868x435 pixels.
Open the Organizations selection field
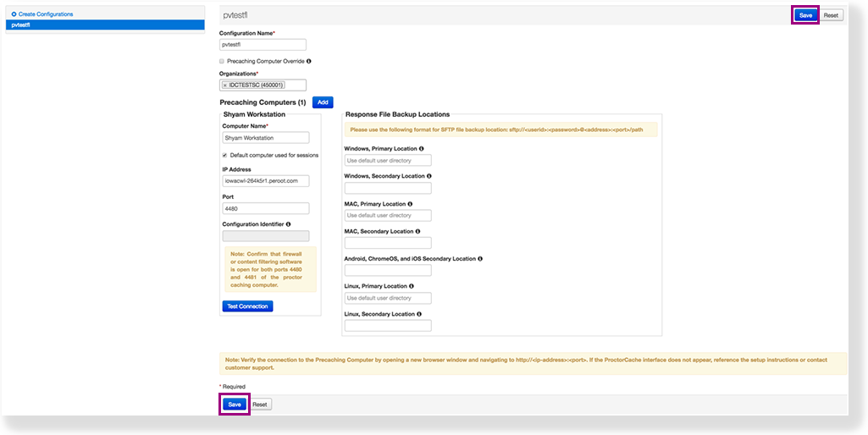pyautogui.click(x=295, y=85)
